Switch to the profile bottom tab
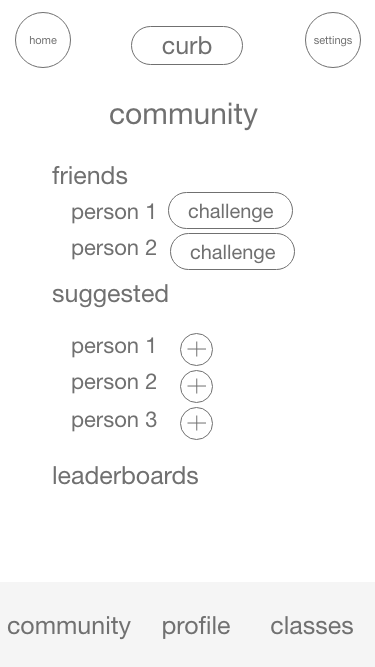Viewport: 375px width, 667px height. pyautogui.click(x=196, y=627)
